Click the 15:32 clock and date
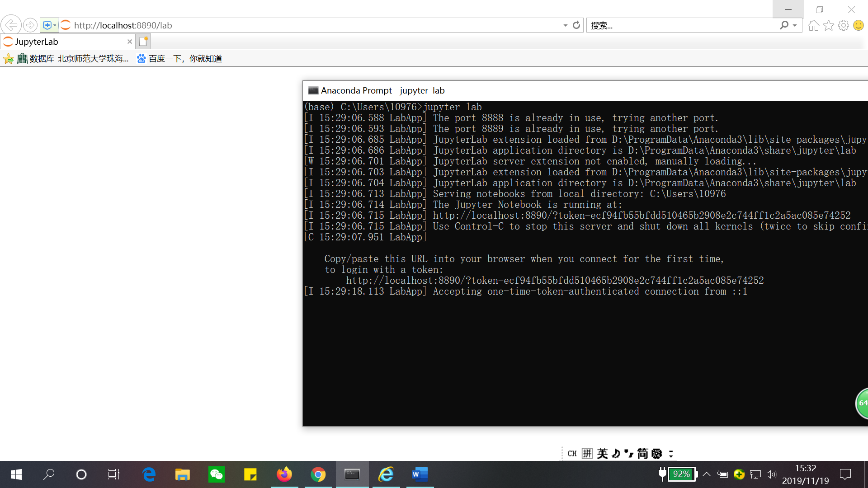 tap(806, 474)
